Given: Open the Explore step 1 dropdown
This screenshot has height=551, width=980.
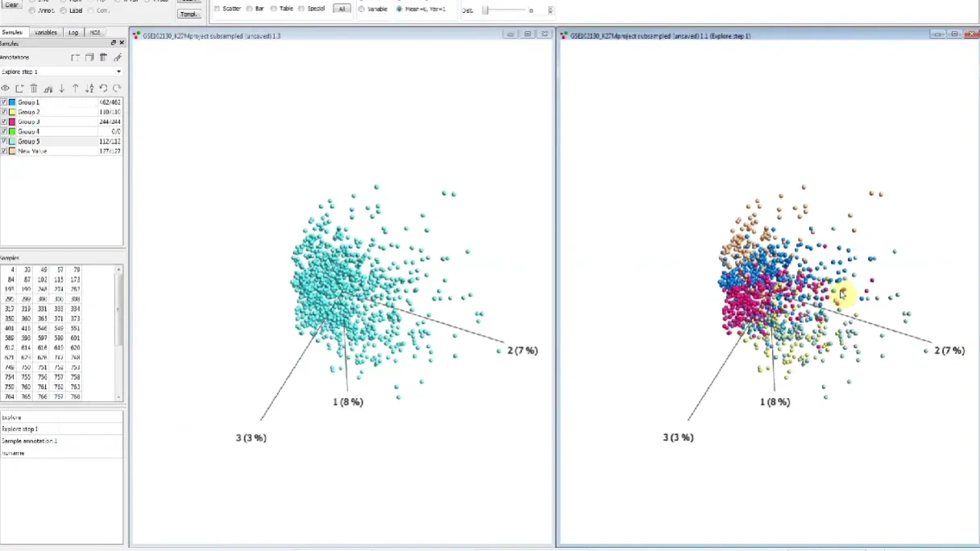Looking at the screenshot, I should [118, 72].
